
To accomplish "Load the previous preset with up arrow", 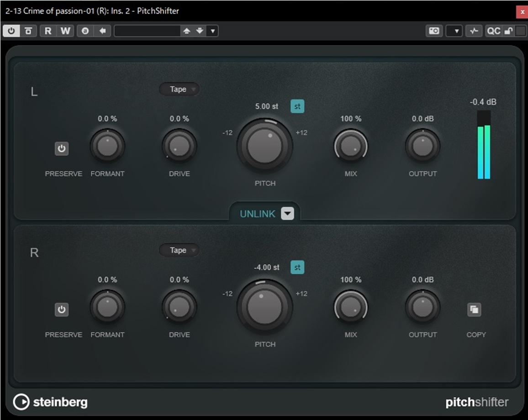I will [x=186, y=31].
